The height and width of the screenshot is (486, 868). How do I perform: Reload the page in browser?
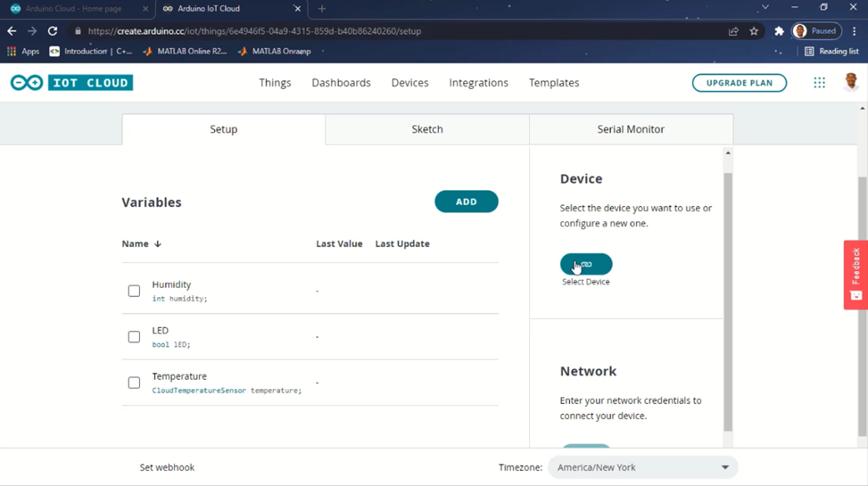point(53,31)
